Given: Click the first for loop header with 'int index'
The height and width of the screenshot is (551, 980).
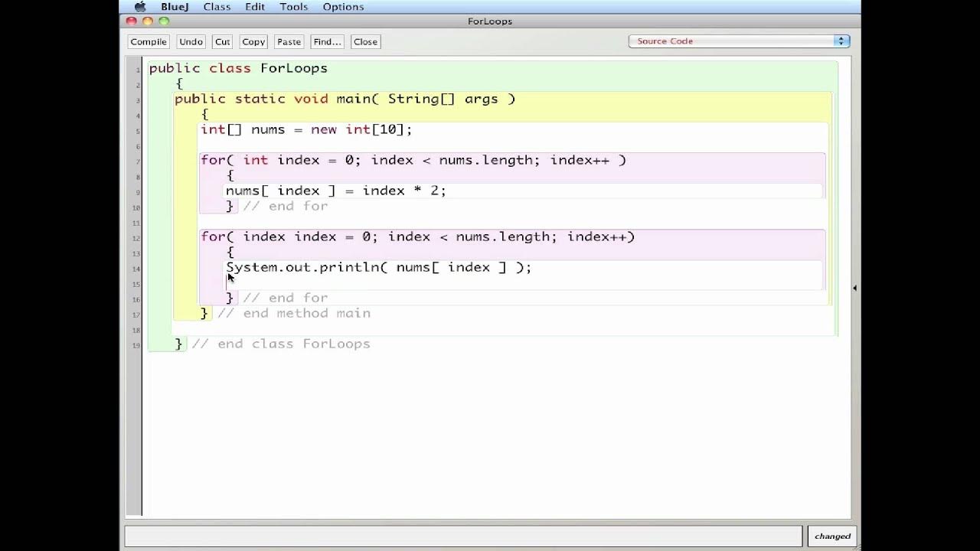Looking at the screenshot, I should coord(413,160).
